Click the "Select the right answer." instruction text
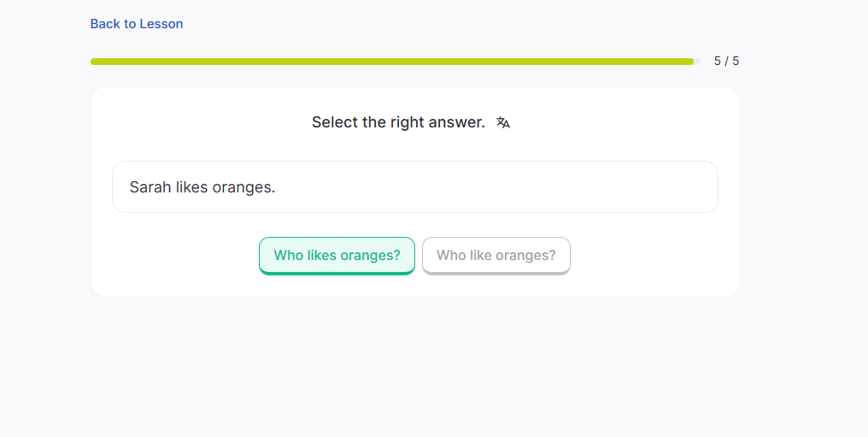 398,122
